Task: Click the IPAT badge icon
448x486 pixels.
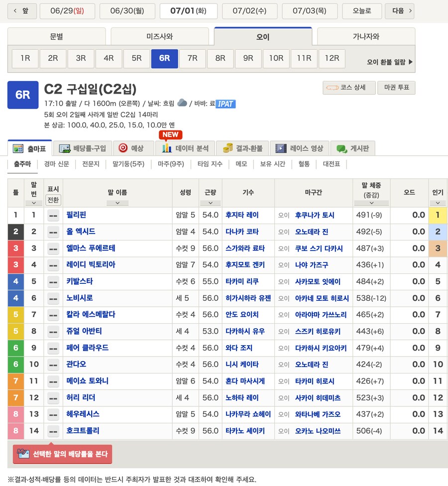Action: [225, 104]
